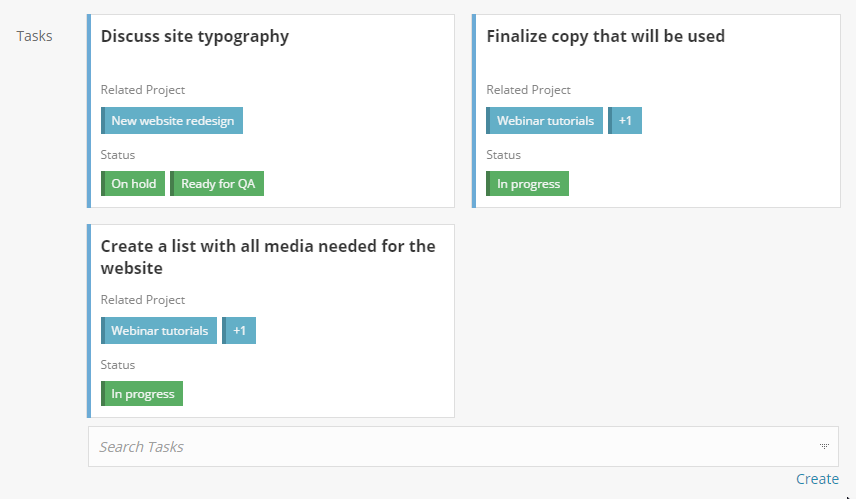Open the Finalize copy that will be used task
Image resolution: width=856 pixels, height=499 pixels.
coord(605,37)
